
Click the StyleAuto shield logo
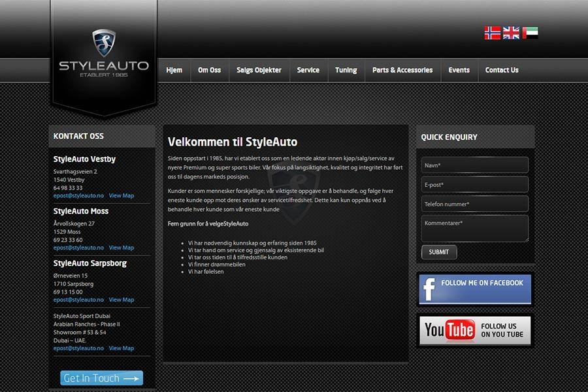(104, 42)
